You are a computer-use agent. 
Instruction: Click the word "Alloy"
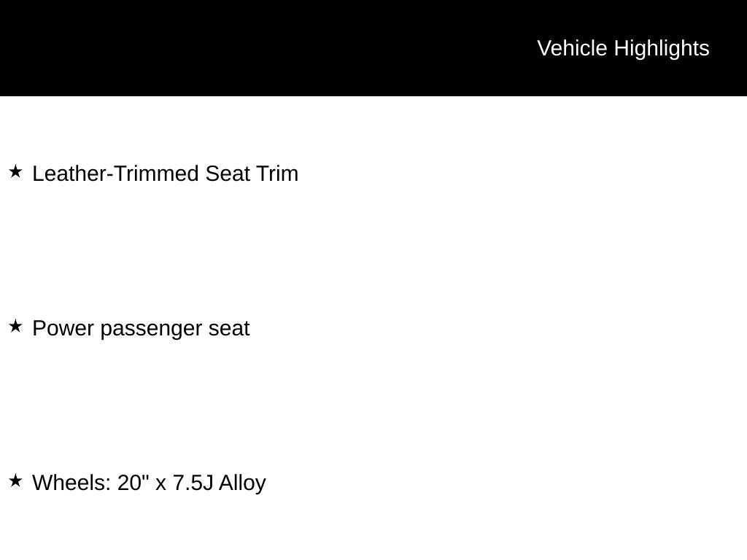pyautogui.click(x=242, y=483)
